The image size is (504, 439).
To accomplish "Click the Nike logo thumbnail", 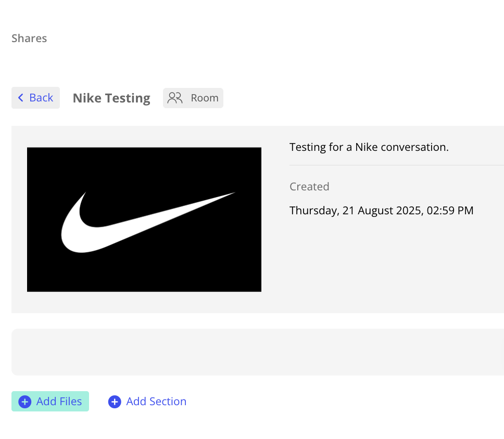I will click(144, 219).
